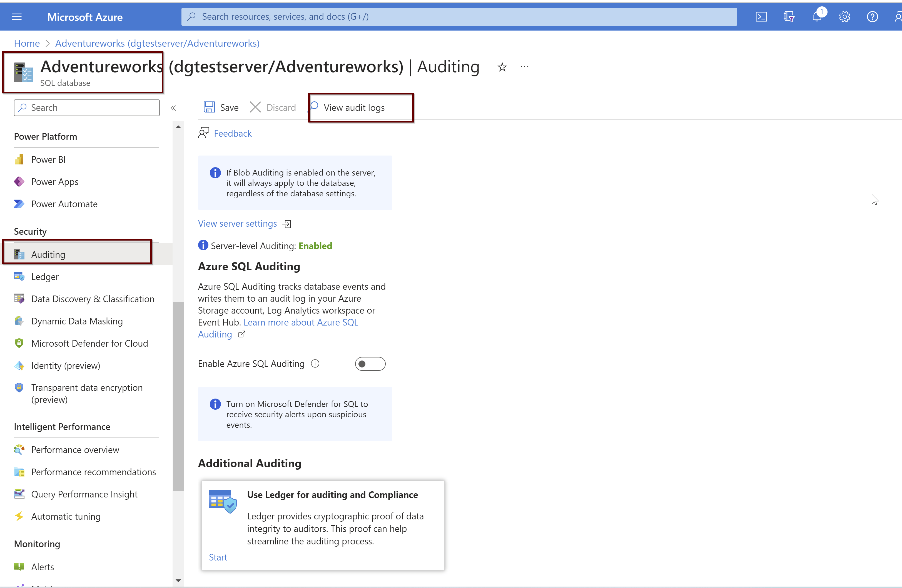Screen dimensions: 902x588
Task: Select Power BI in the sidebar
Action: pos(48,159)
